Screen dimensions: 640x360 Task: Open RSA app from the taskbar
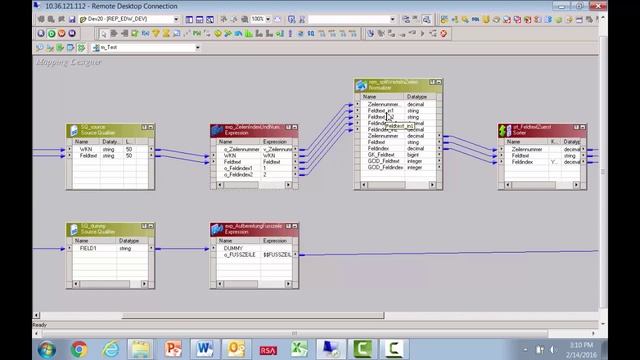pos(268,350)
